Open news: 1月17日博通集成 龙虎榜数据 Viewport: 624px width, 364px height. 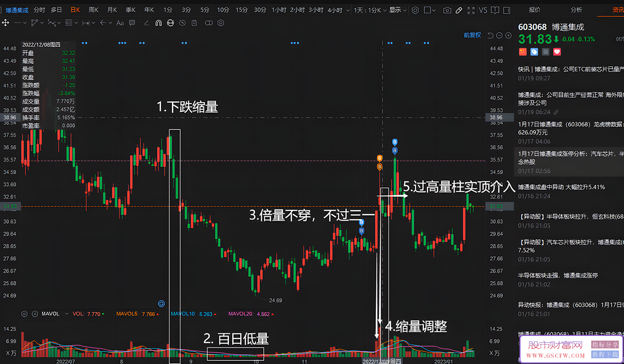click(571, 128)
